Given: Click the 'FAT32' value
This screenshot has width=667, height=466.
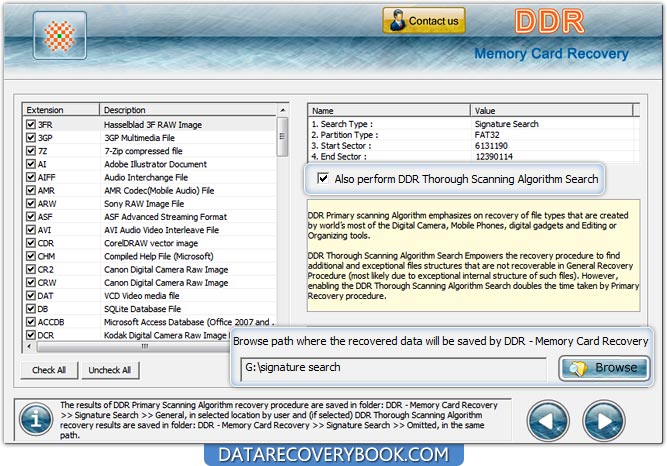Looking at the screenshot, I should (487, 135).
